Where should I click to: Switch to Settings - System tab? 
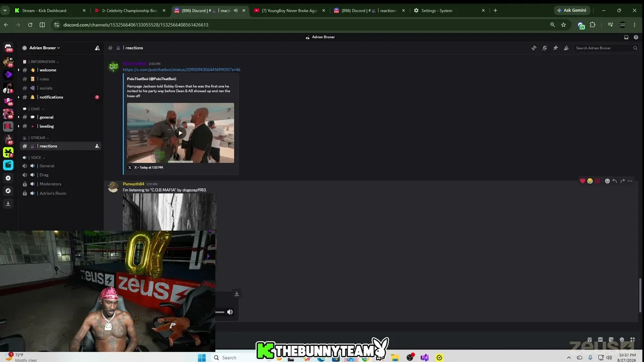pos(449,11)
